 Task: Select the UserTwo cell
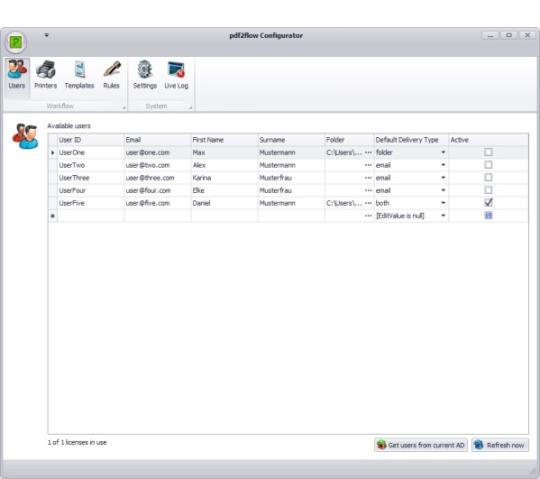click(x=90, y=165)
